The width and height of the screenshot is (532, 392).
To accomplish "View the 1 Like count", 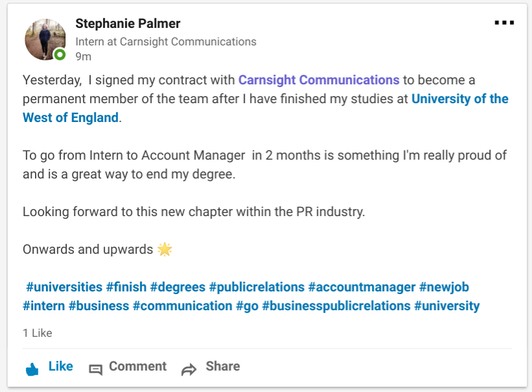I will [x=37, y=333].
